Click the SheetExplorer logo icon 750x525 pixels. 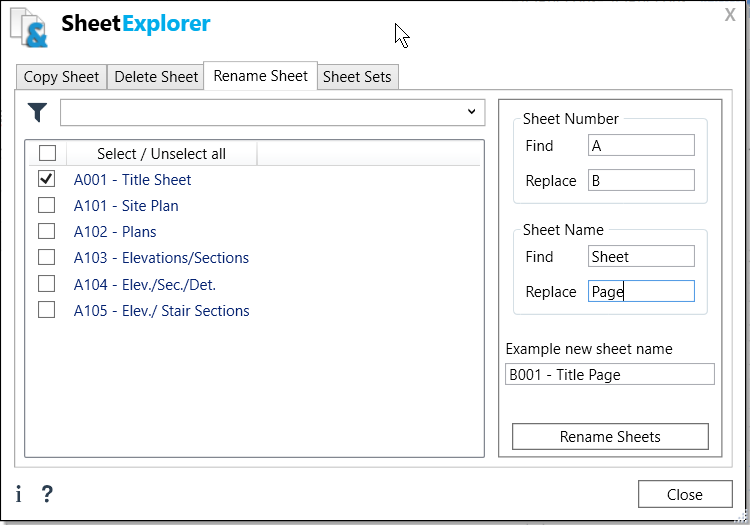coord(29,28)
